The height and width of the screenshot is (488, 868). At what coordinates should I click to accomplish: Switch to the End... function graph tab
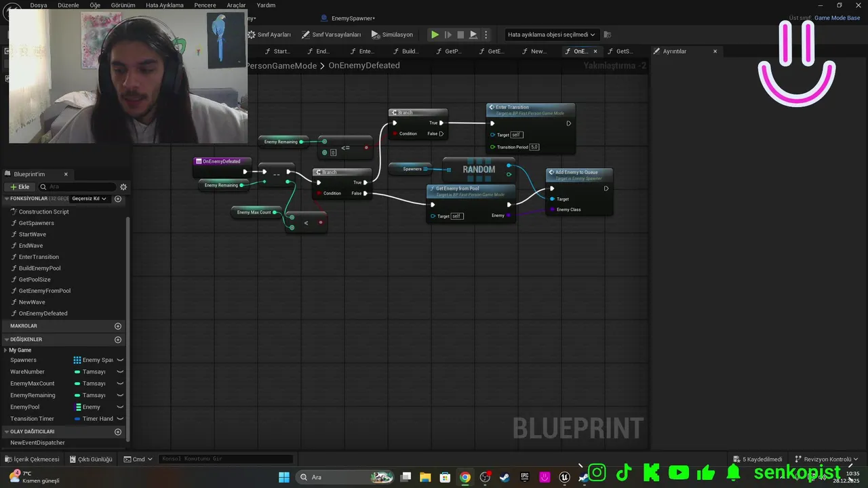(x=319, y=52)
